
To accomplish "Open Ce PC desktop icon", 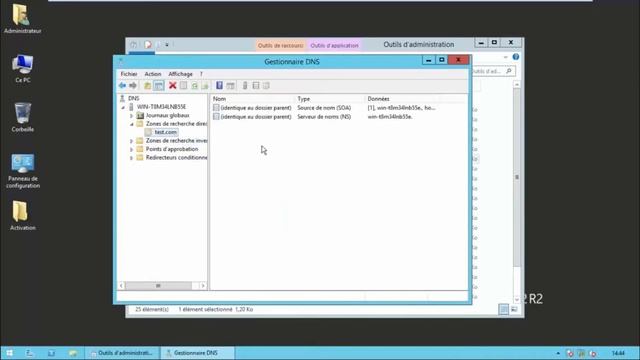I will 22,68.
